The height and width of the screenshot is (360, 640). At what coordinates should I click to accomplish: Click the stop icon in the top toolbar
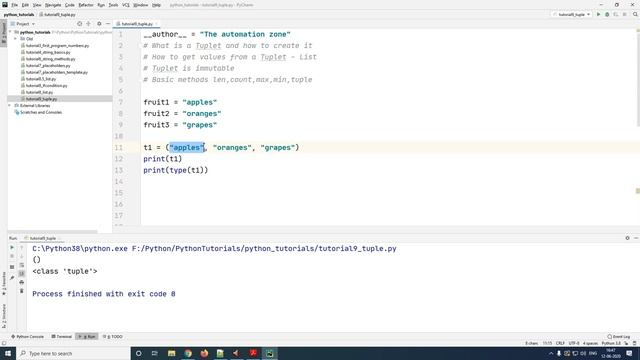coord(624,14)
